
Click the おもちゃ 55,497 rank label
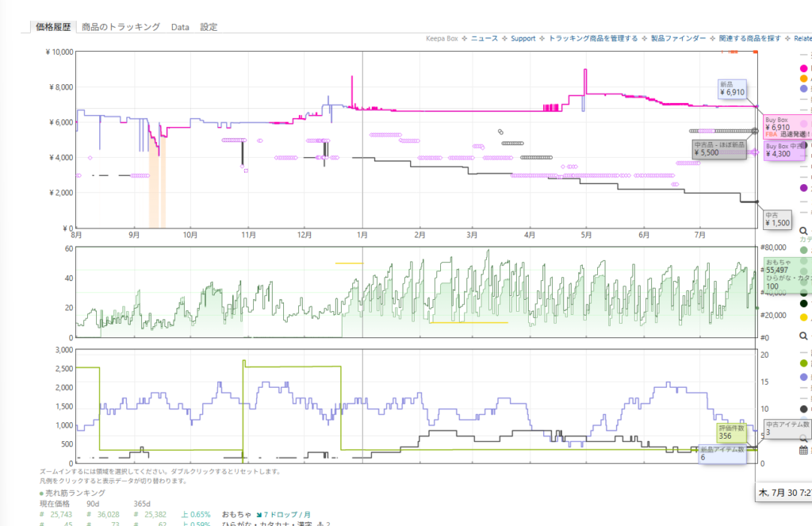[787, 275]
